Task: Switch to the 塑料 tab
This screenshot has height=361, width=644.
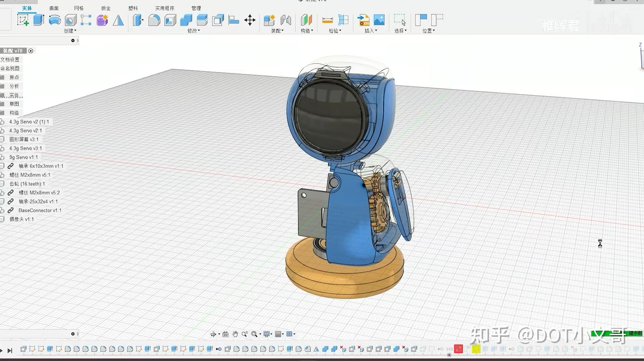Action: [x=133, y=8]
